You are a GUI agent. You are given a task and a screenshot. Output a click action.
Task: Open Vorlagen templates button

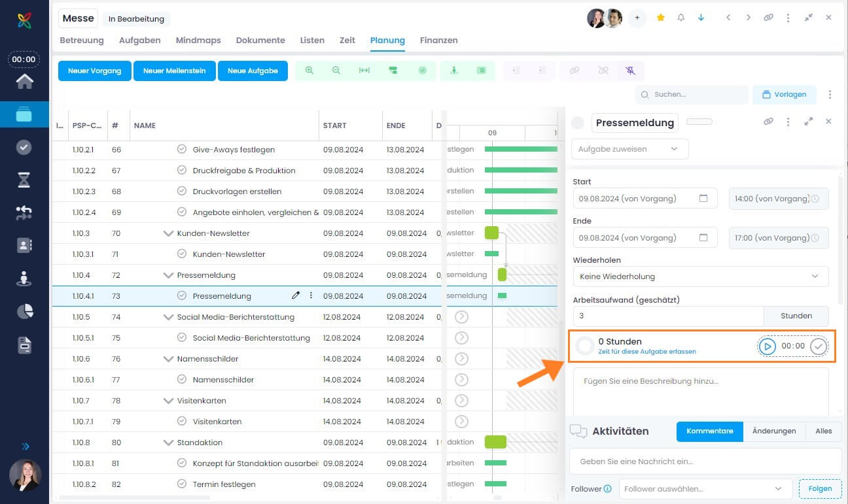pyautogui.click(x=784, y=94)
